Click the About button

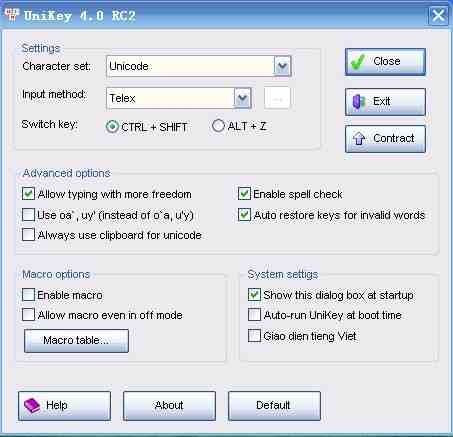(x=169, y=406)
